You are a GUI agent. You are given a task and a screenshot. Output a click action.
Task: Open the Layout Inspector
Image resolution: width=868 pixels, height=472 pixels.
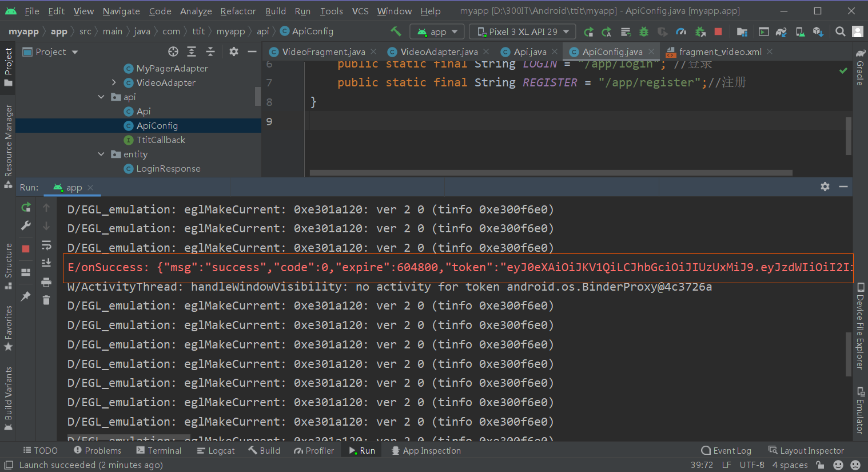pyautogui.click(x=806, y=451)
